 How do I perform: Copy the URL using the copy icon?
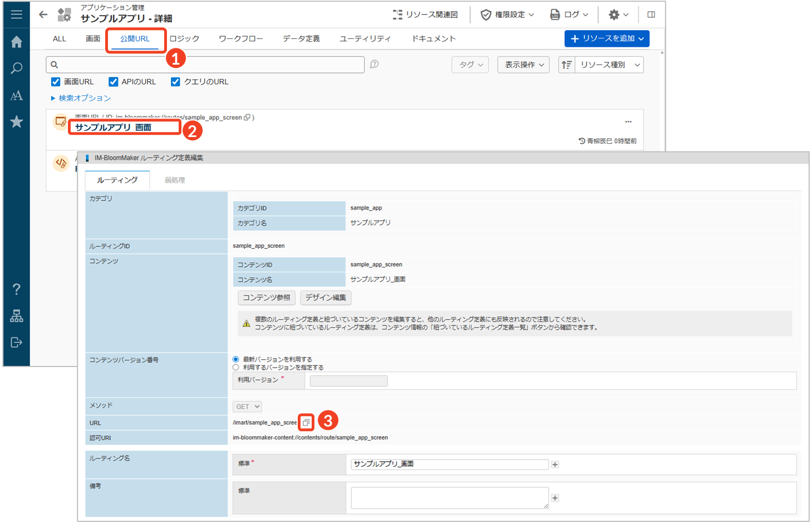[306, 423]
